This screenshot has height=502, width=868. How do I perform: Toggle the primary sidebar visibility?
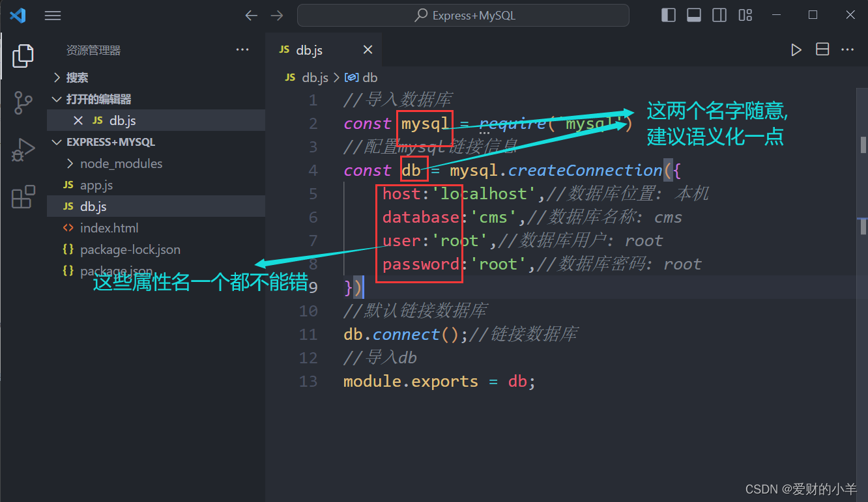668,14
